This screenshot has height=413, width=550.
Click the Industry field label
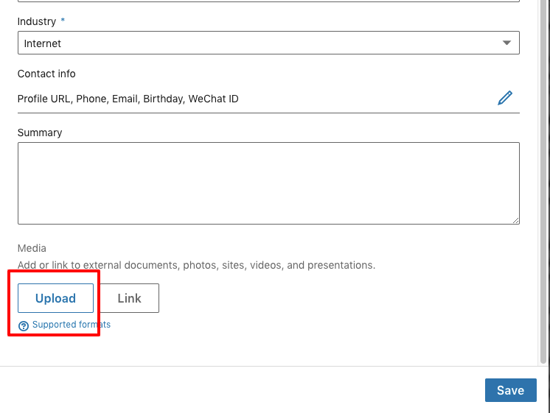point(36,21)
